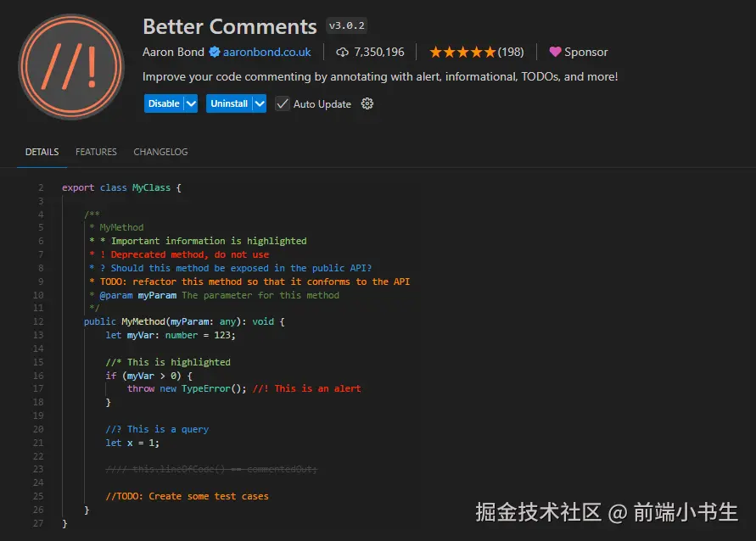Click the v3.0.2 version badge
This screenshot has width=756, height=541.
pyautogui.click(x=347, y=25)
